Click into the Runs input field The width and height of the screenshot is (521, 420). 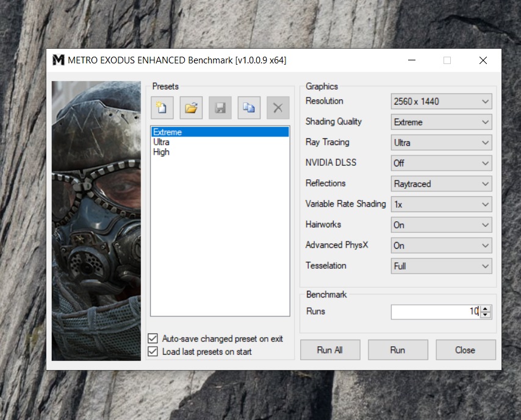[435, 311]
